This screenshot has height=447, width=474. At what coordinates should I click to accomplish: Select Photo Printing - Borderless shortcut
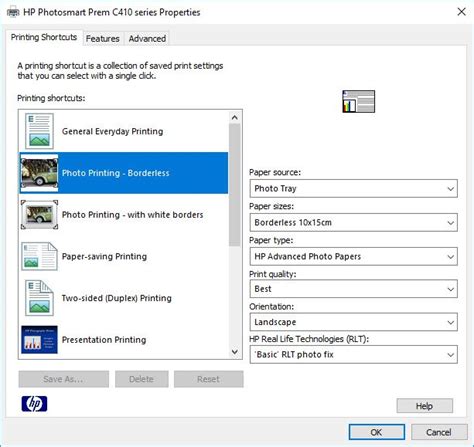point(124,173)
